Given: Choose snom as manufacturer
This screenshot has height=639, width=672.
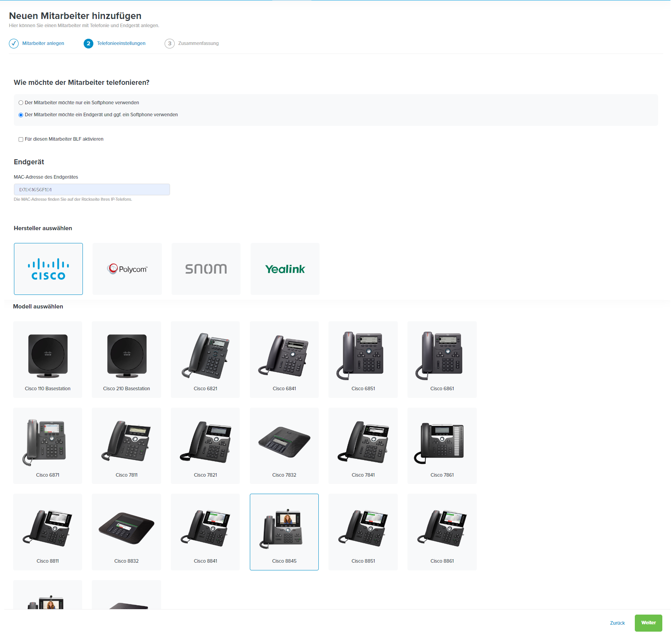Looking at the screenshot, I should pos(206,269).
